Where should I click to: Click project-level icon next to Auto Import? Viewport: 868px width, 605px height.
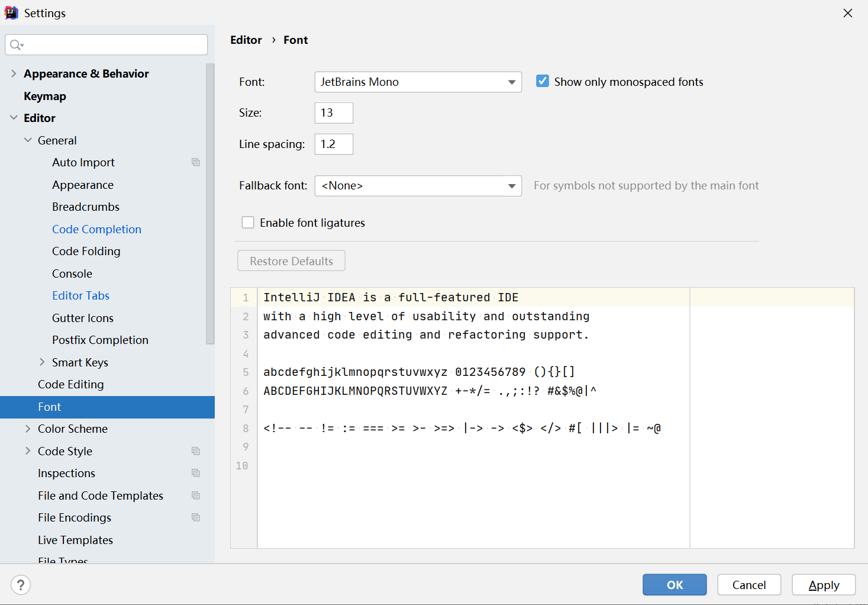[196, 162]
